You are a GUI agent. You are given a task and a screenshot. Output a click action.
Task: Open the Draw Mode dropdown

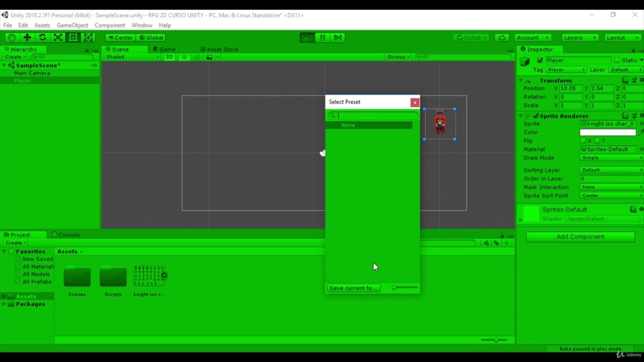coord(612,158)
